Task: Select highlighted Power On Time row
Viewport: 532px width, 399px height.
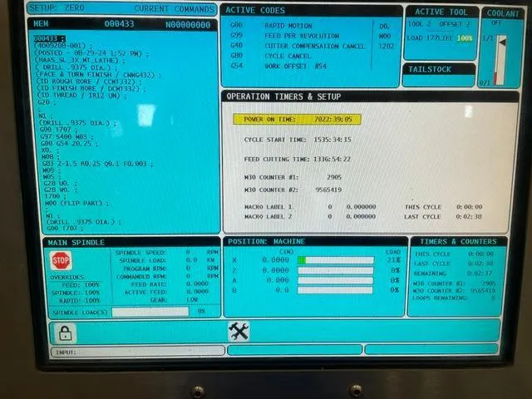Action: [x=298, y=119]
